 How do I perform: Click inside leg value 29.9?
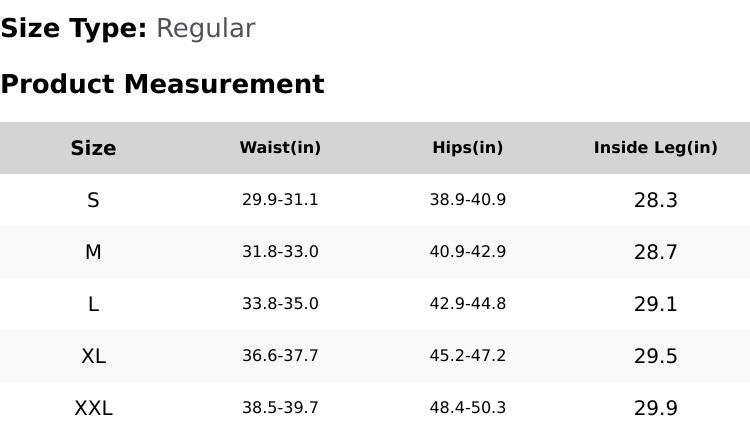655,408
